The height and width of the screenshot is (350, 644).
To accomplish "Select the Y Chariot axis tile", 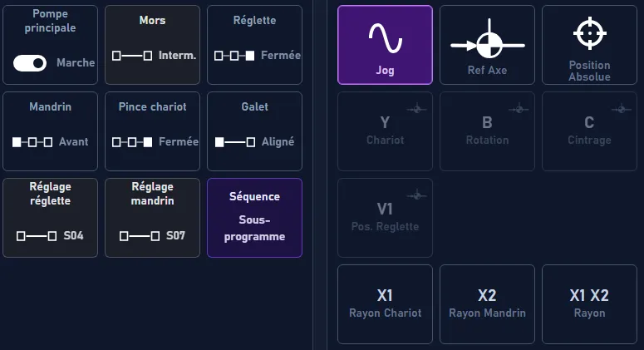I will pos(385,131).
